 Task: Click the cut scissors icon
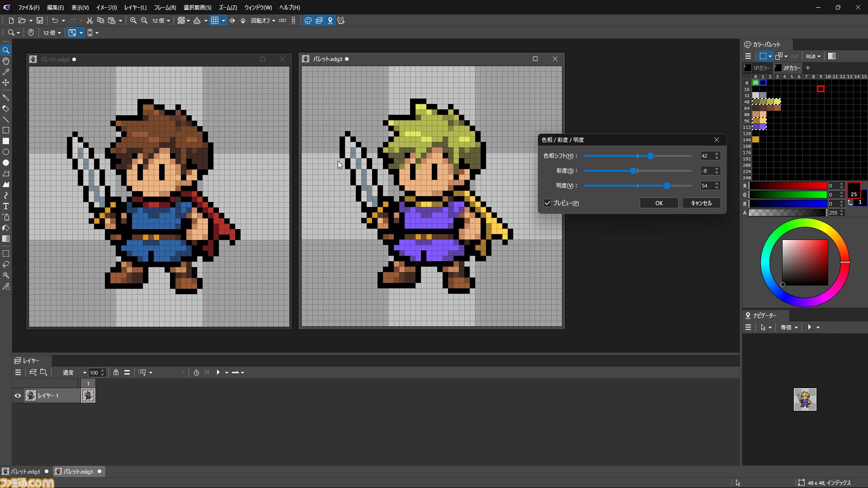pyautogui.click(x=90, y=20)
